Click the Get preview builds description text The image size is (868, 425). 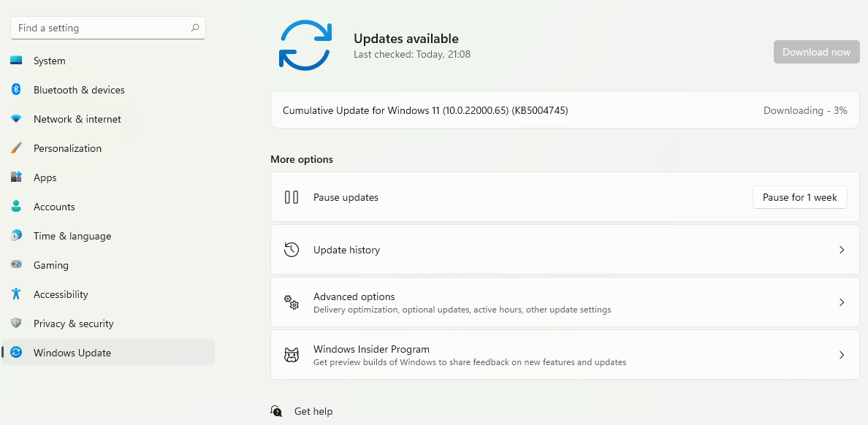coord(469,362)
